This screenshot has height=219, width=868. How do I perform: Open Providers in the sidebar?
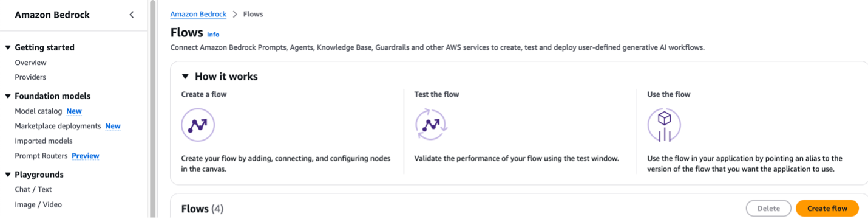click(x=30, y=77)
